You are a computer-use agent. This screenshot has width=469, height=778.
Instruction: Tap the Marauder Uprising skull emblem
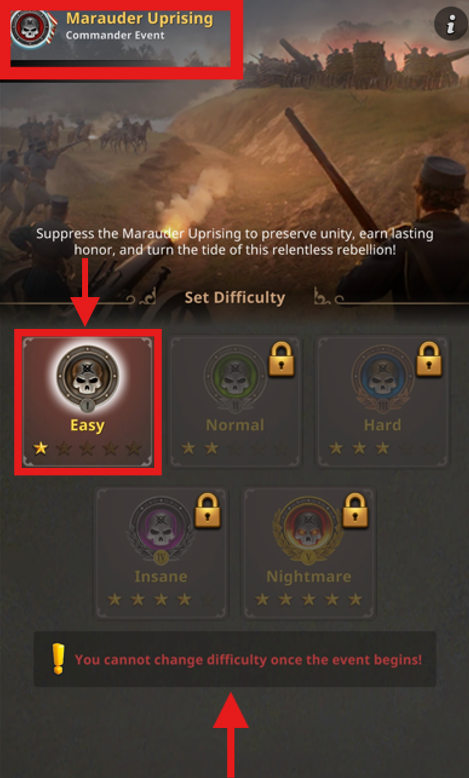click(33, 29)
